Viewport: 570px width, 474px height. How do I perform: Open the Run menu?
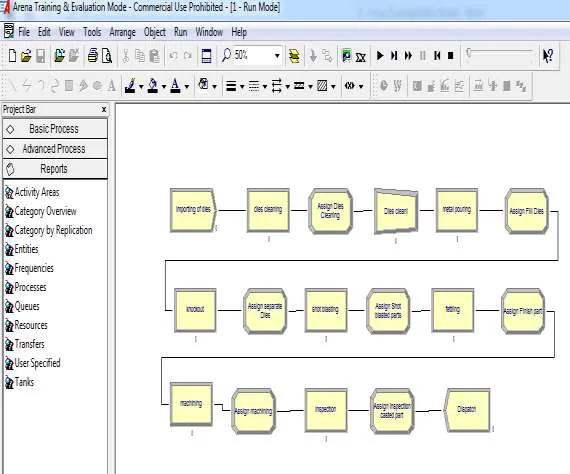pos(180,32)
